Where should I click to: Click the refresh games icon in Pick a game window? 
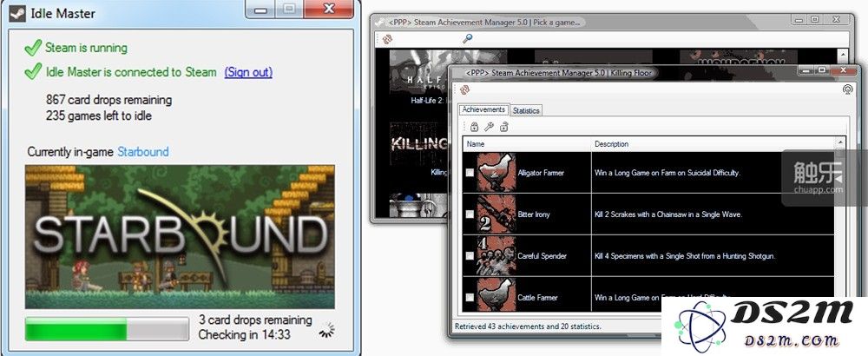coord(387,39)
